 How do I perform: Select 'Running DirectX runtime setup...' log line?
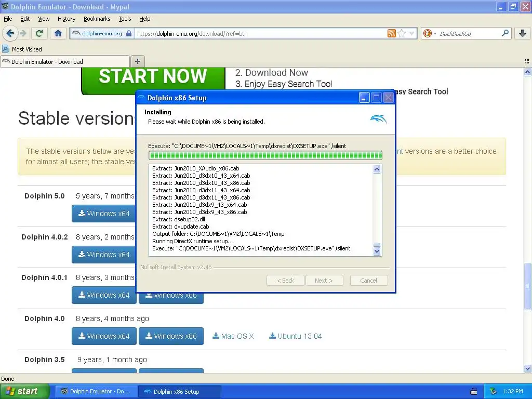pyautogui.click(x=193, y=241)
